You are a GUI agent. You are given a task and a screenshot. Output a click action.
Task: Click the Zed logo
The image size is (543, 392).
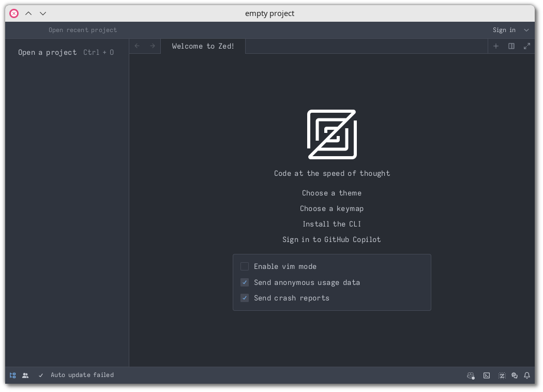pos(332,134)
